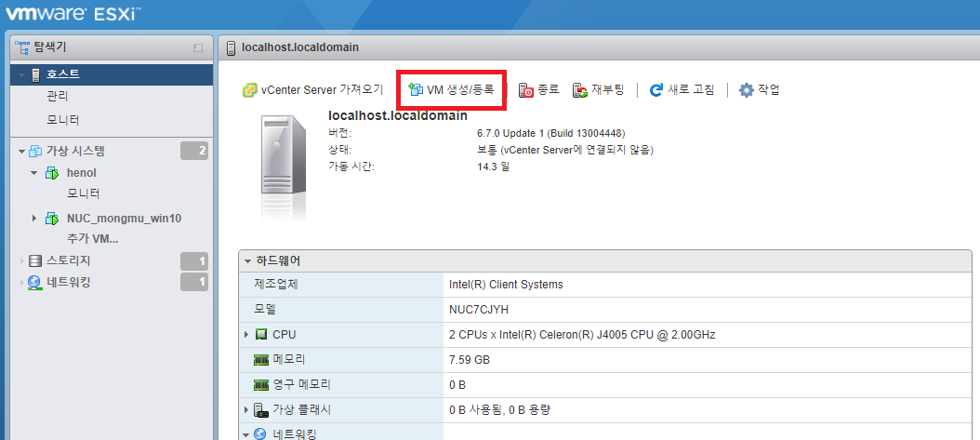
Task: Expand the 네트워킹 navigator tree arrow
Action: coord(22,283)
